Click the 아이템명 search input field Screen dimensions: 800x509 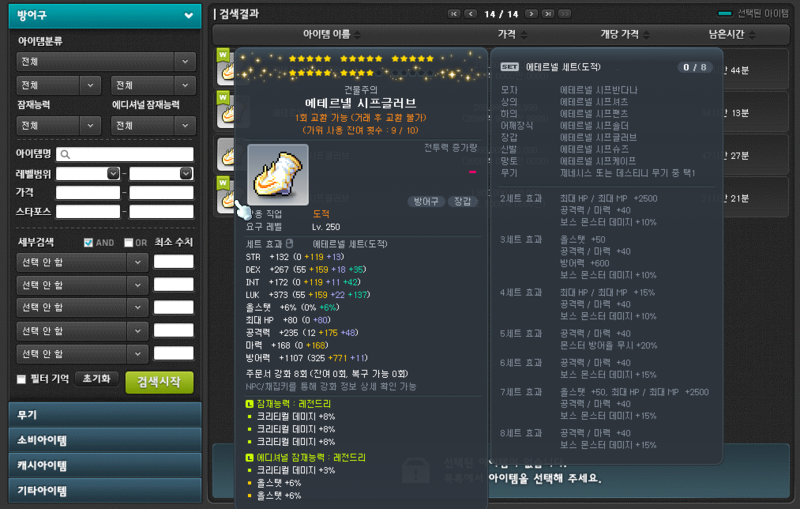point(125,154)
